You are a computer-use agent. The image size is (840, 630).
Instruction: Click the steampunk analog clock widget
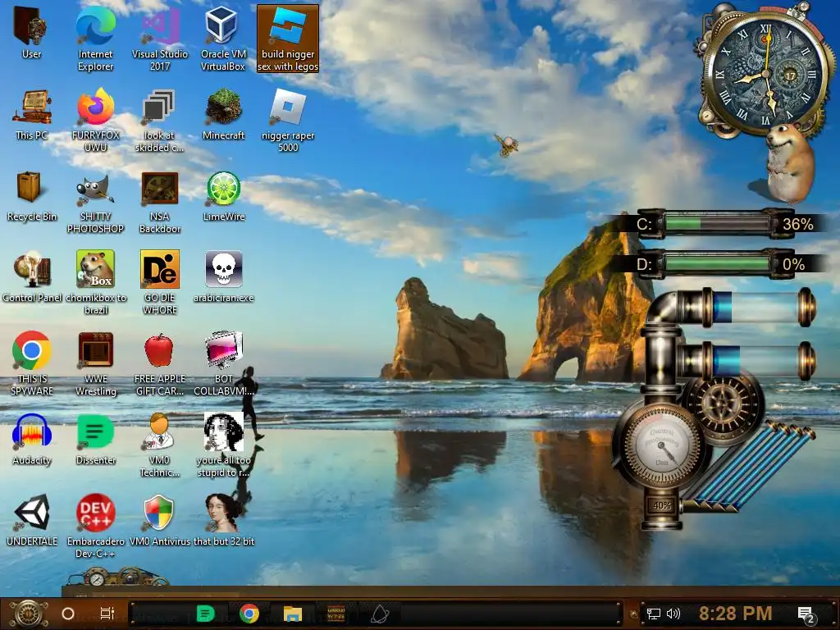[x=766, y=74]
